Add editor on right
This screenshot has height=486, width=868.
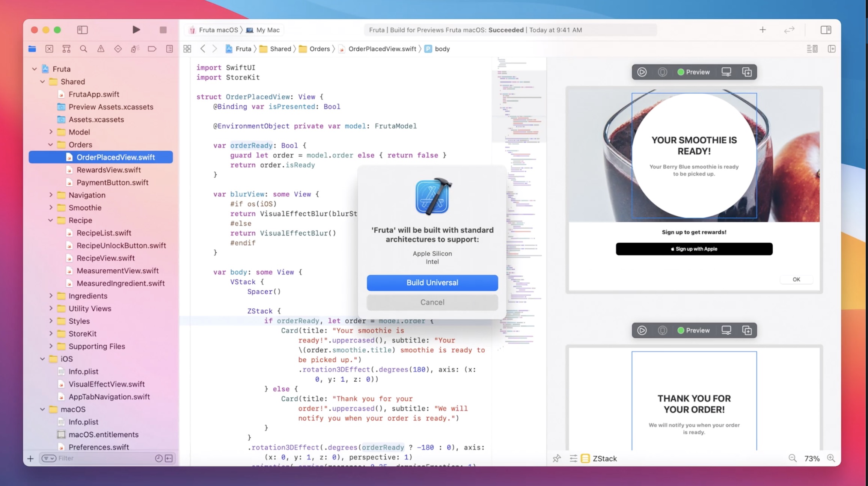click(832, 49)
